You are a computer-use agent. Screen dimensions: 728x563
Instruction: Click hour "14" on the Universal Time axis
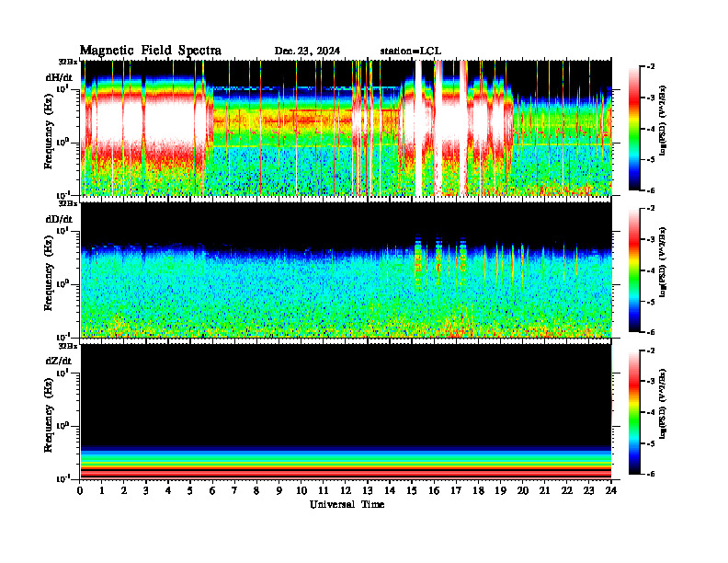(x=390, y=491)
